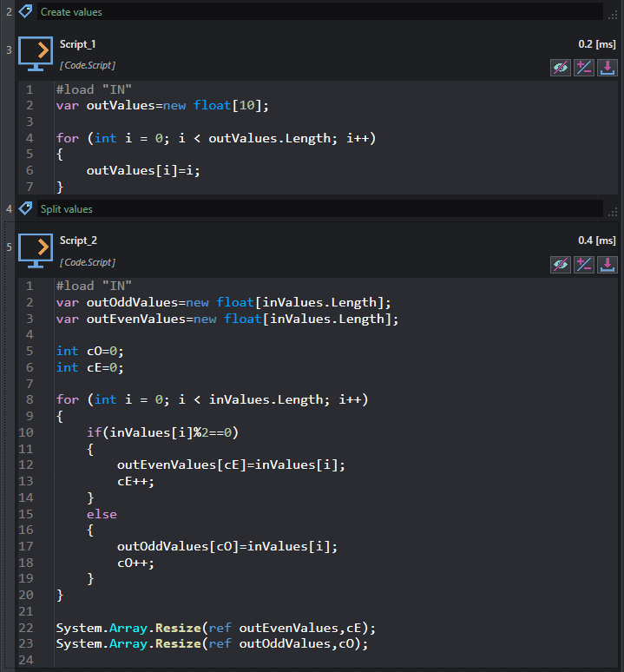Expand or collapse Script_1 with plus/minus icon
This screenshot has height=672, width=624.
[x=584, y=68]
